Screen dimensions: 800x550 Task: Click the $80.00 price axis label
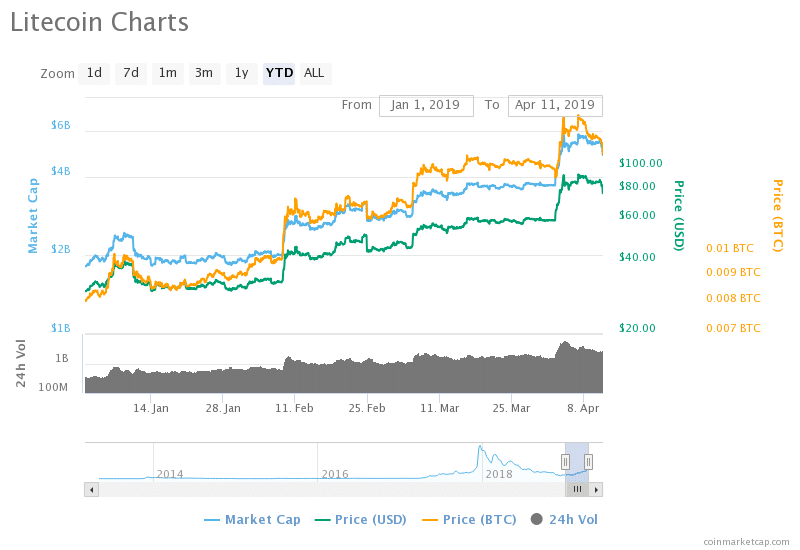point(637,187)
